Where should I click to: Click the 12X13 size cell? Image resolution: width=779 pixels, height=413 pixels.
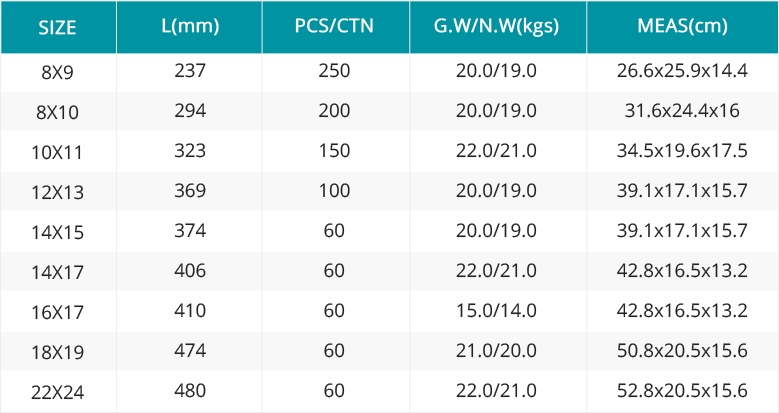pyautogui.click(x=58, y=192)
